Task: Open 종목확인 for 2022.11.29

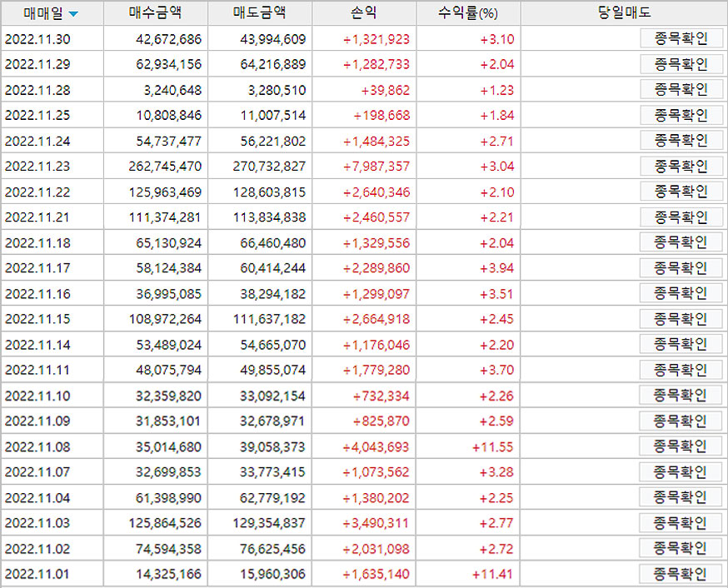Action: tap(681, 64)
